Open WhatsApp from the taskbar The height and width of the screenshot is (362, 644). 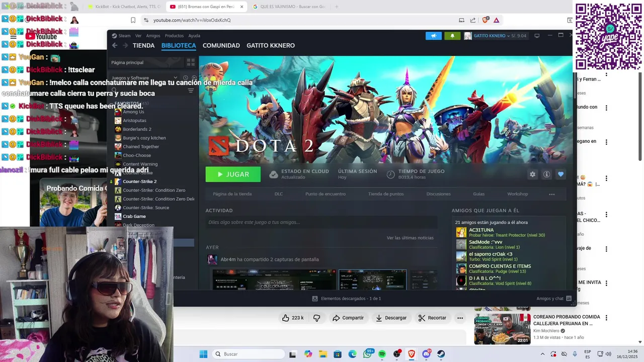[367, 354]
